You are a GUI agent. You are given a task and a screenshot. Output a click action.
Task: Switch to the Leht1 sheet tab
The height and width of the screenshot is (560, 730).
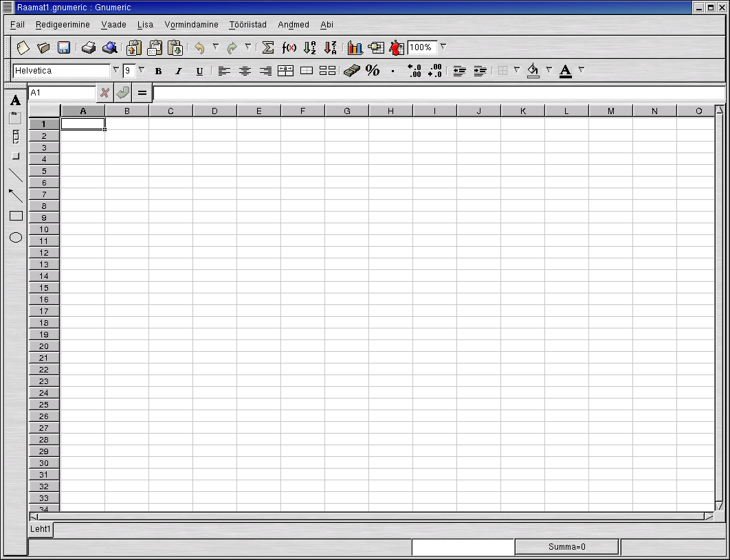[x=41, y=529]
